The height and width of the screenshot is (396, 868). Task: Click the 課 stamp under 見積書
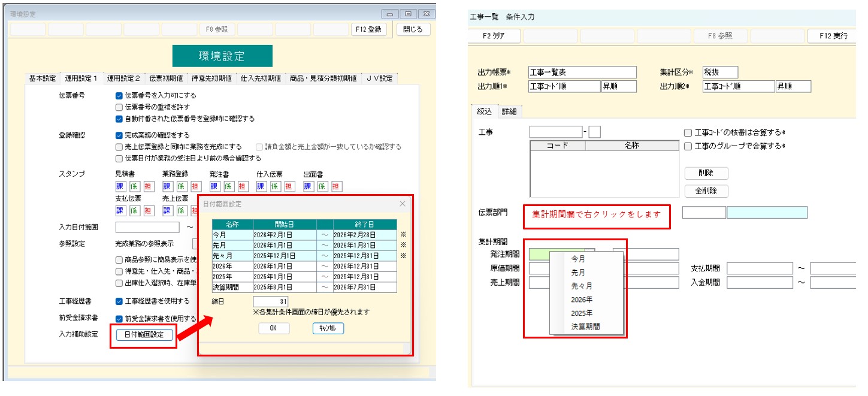tap(120, 186)
